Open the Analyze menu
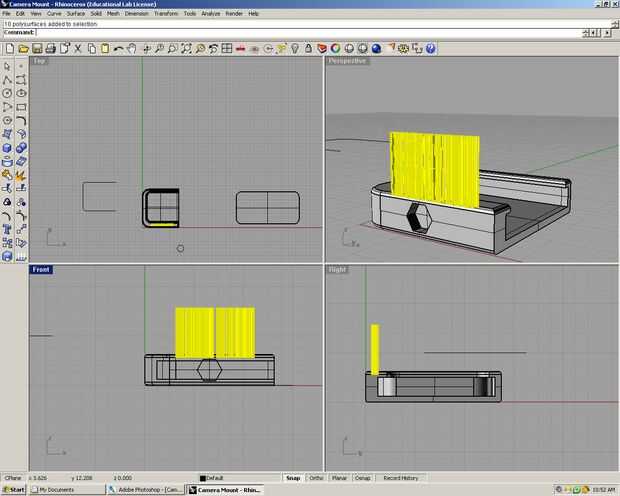The image size is (620, 496). tap(211, 14)
